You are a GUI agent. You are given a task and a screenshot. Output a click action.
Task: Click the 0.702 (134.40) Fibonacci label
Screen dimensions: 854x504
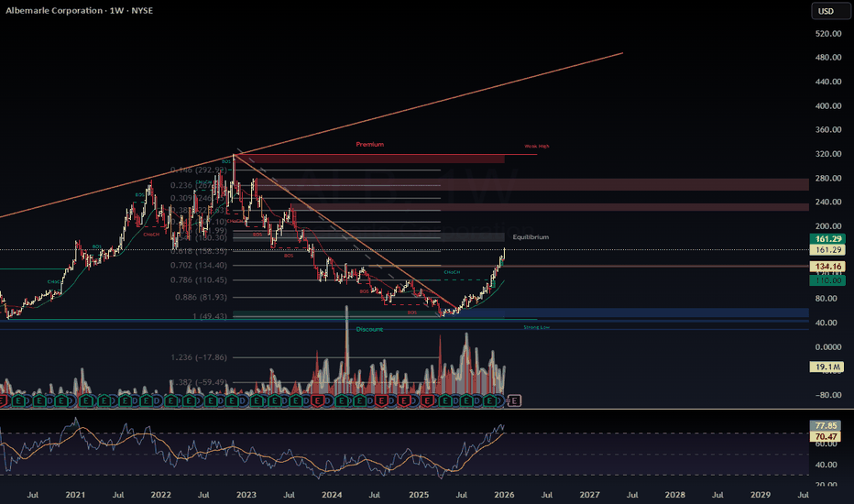199,266
